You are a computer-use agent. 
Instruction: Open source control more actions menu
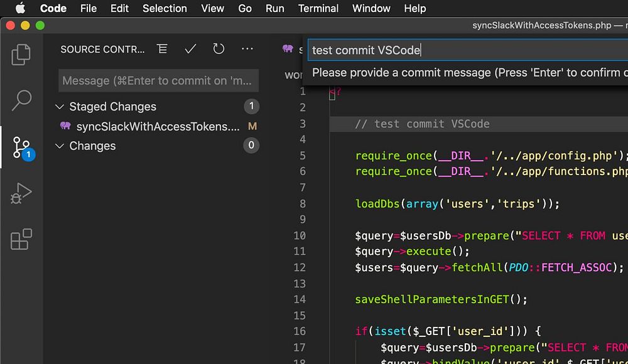(x=247, y=49)
